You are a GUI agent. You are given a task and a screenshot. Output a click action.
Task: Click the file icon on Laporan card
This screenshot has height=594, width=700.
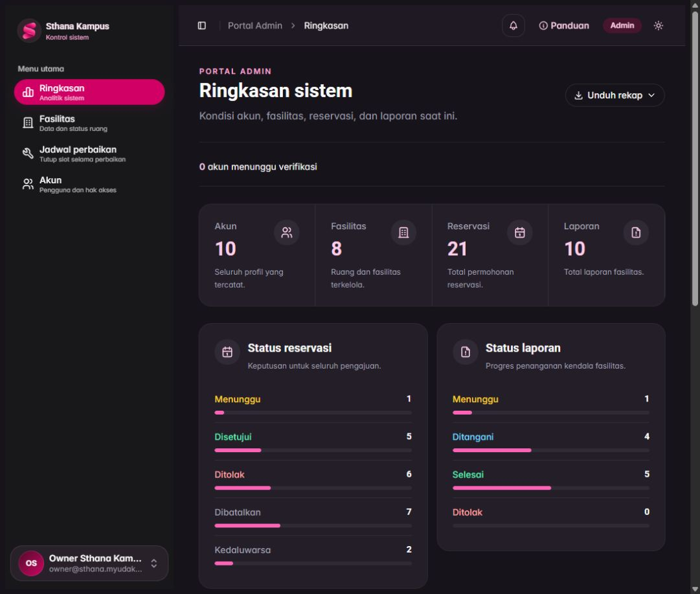pos(636,233)
